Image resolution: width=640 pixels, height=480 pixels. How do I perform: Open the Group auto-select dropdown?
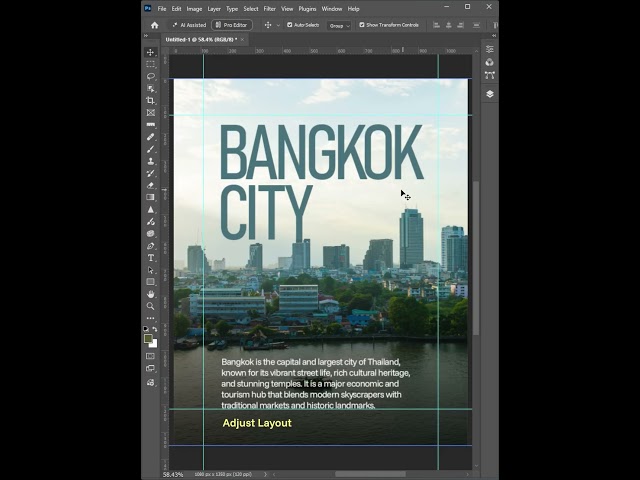[x=339, y=26]
